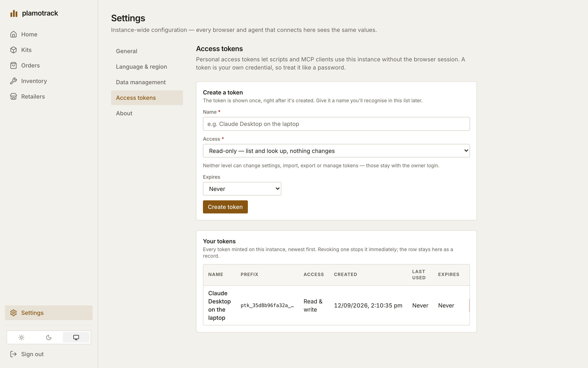The image size is (588, 368).
Task: Click the LAST USED column header
Action: point(419,275)
